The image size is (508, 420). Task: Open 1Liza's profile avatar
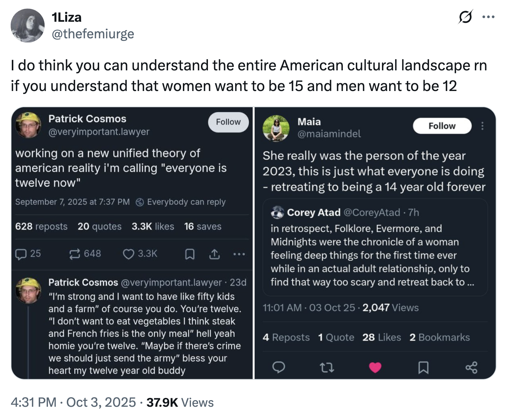(28, 25)
